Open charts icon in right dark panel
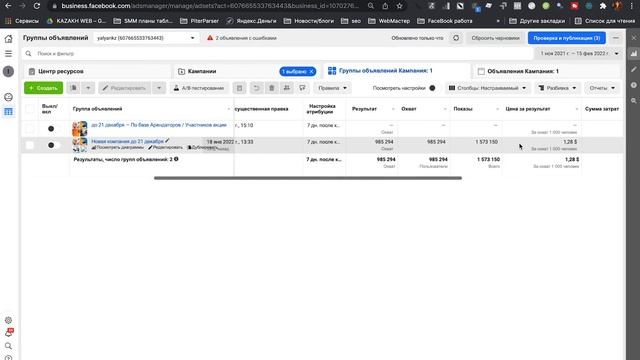 pyautogui.click(x=633, y=53)
